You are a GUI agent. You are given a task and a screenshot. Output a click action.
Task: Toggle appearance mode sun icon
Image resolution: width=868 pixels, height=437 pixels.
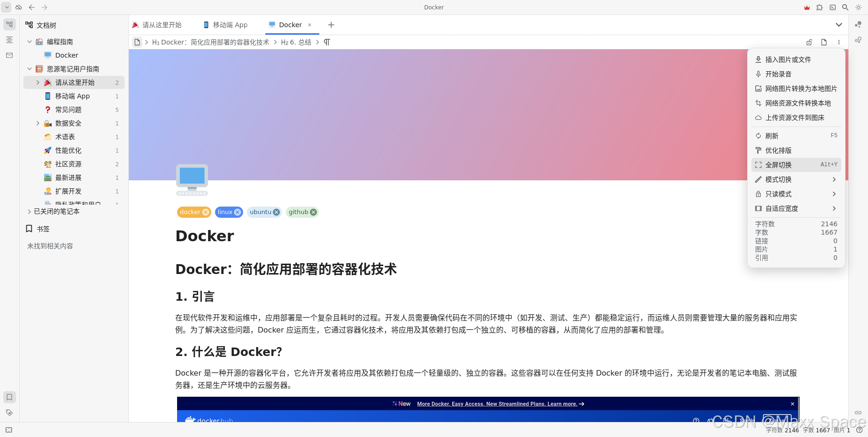[858, 7]
